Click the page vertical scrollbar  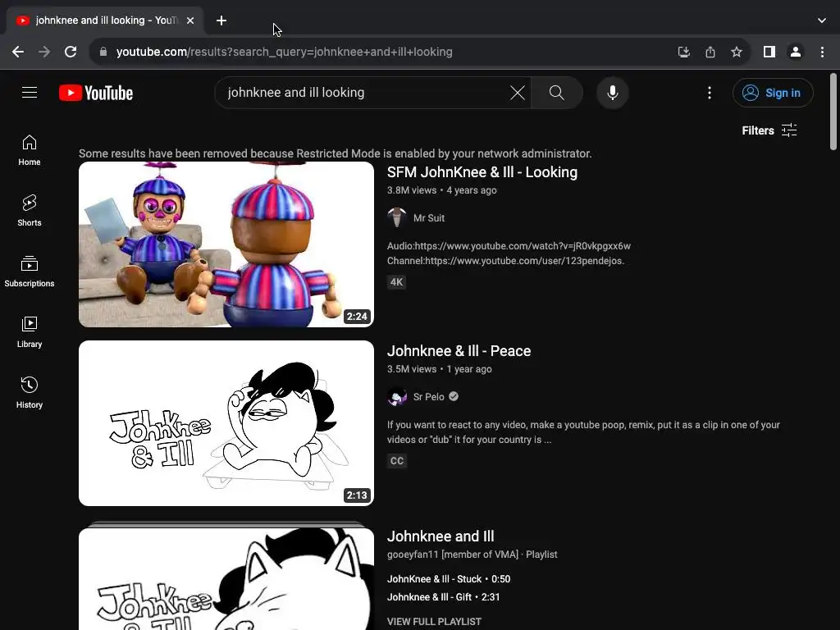tap(833, 112)
